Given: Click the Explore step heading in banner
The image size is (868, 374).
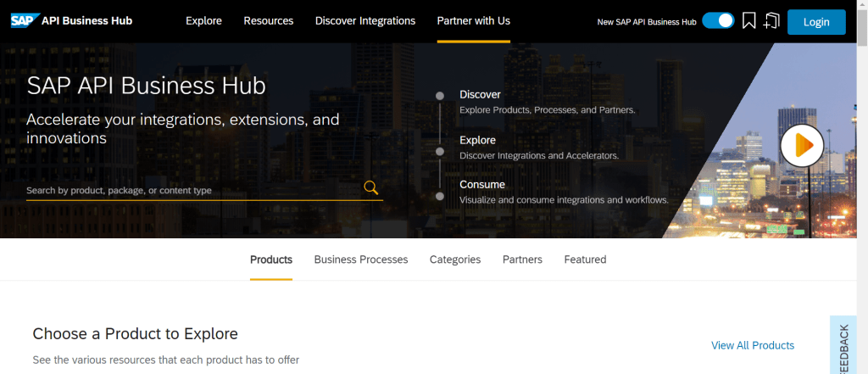Looking at the screenshot, I should (478, 140).
